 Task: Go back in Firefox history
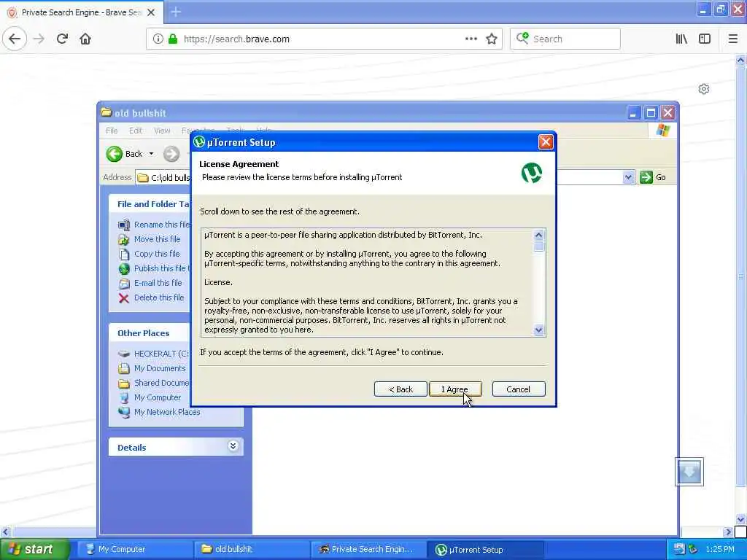coord(15,39)
